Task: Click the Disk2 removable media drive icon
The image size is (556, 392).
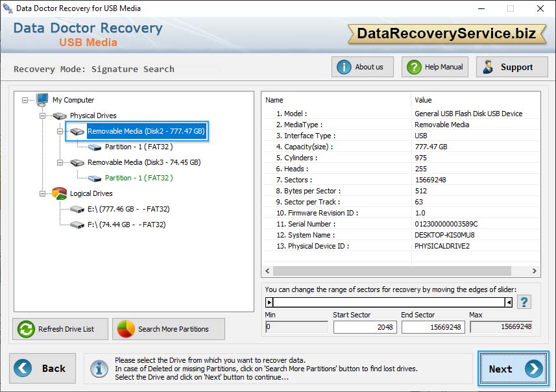Action: pos(77,132)
